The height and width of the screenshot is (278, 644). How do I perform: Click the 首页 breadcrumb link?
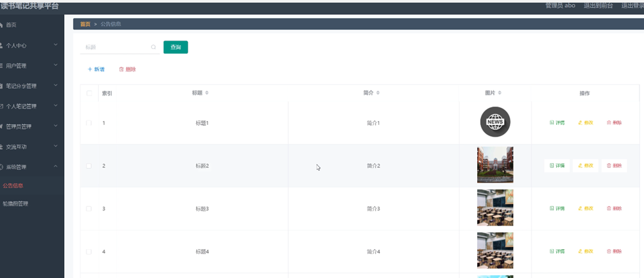point(85,24)
